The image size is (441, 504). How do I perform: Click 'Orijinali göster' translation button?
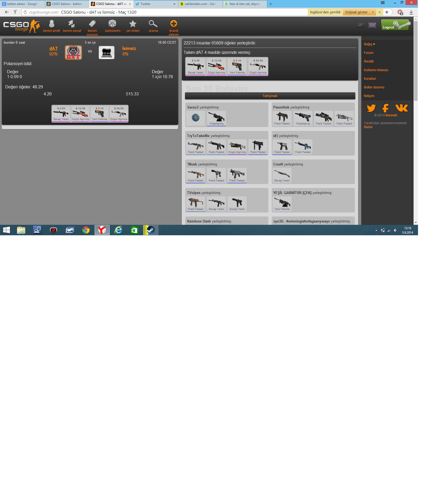(356, 12)
